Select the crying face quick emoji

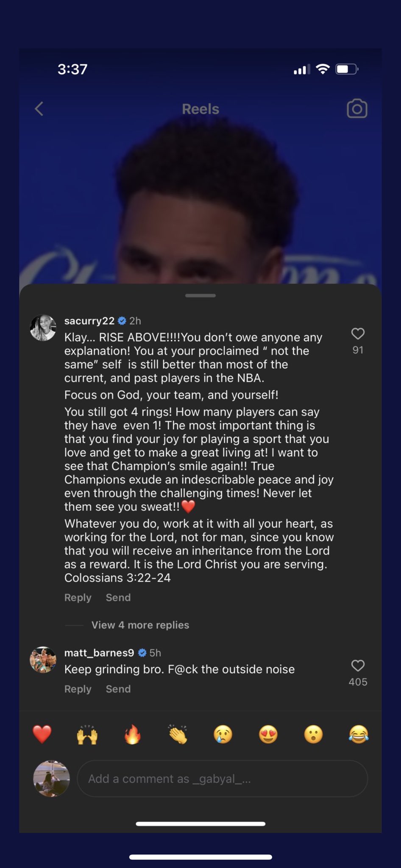tap(223, 734)
